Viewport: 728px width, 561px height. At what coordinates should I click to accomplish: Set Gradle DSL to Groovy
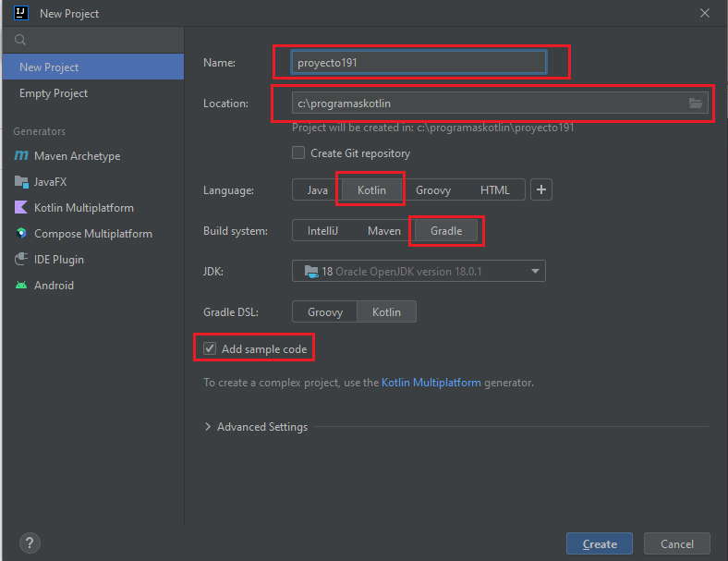[325, 312]
